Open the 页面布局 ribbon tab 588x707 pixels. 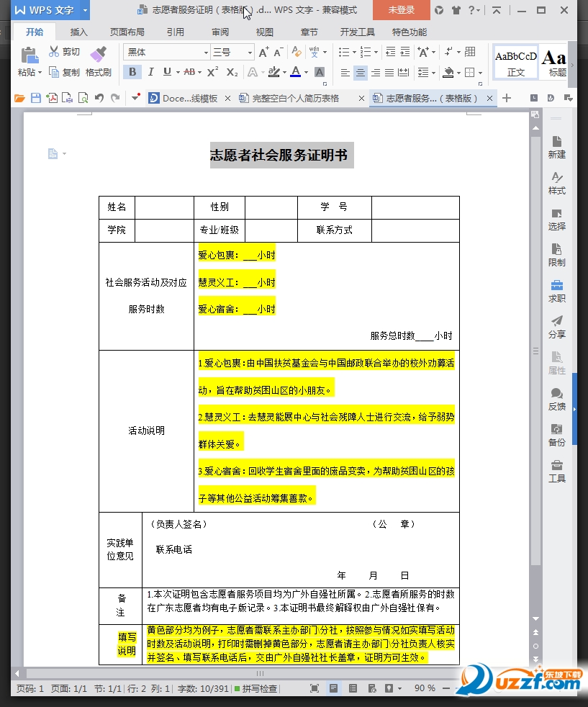[x=127, y=32]
